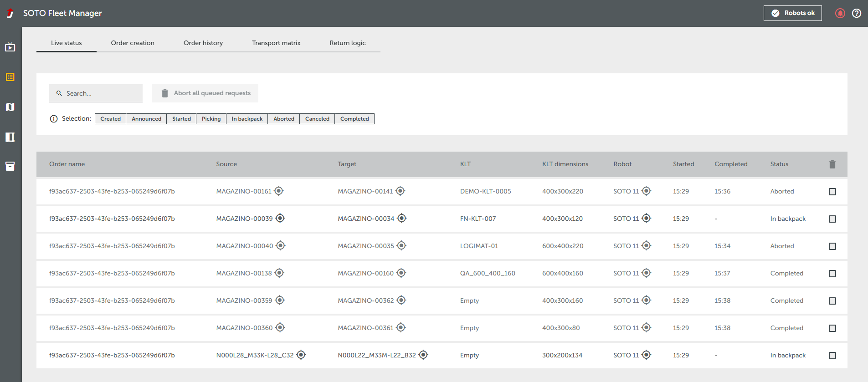Open the racks sidebar icon
The image size is (868, 382).
pyautogui.click(x=10, y=137)
